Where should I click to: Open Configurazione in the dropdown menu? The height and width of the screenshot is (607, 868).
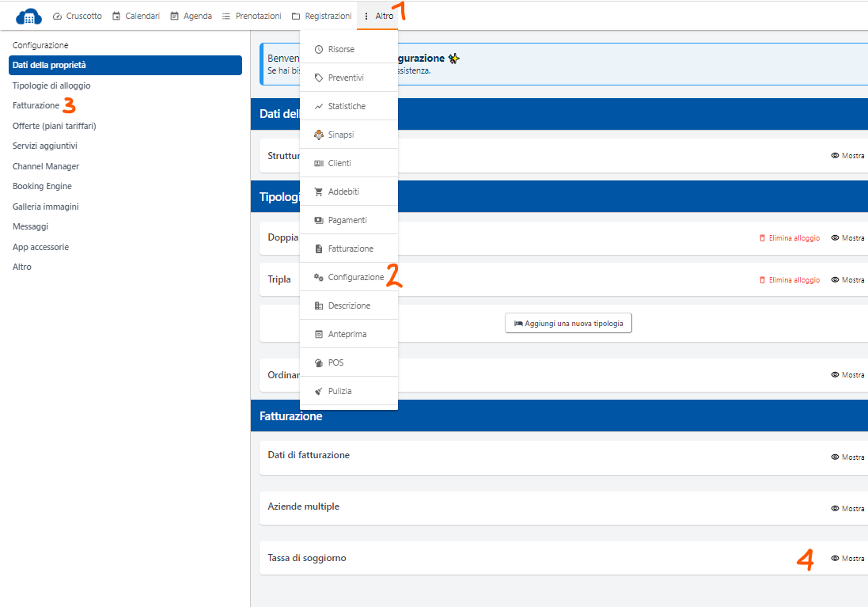(355, 277)
